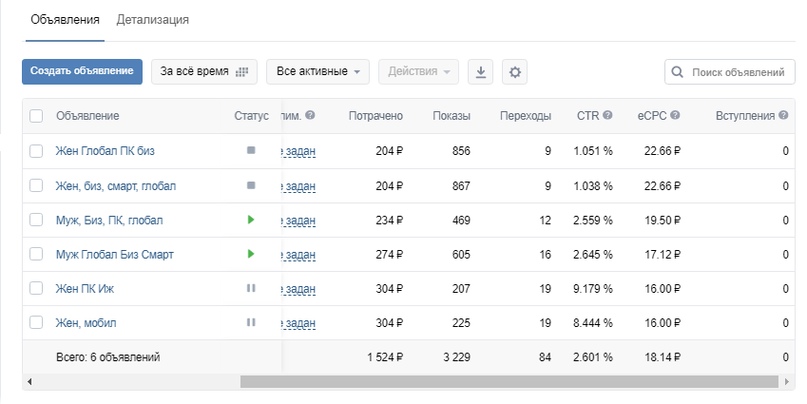The width and height of the screenshot is (807, 404).
Task: Open the ad Жен ПК Иж
Action: tap(85, 289)
